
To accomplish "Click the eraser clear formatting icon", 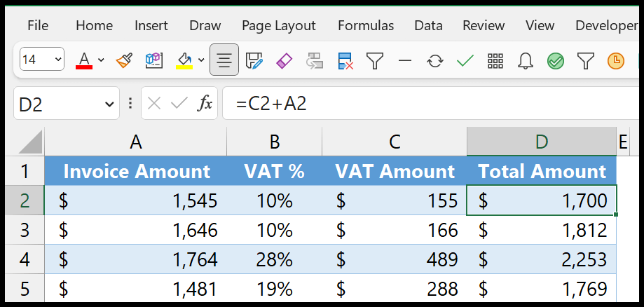I will (x=284, y=61).
